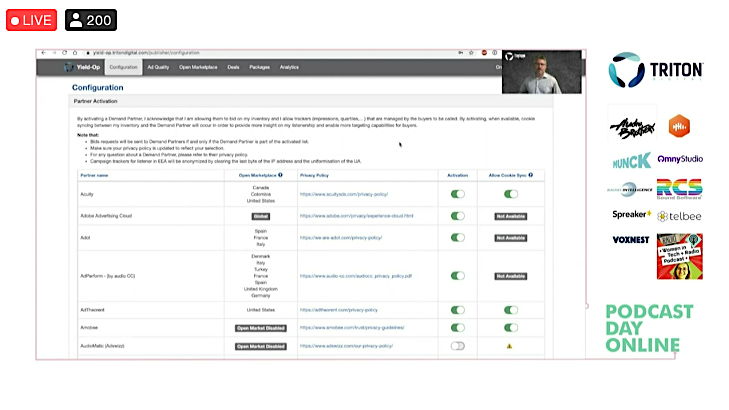Click Amobee's Open Market Disabled badge

point(261,328)
